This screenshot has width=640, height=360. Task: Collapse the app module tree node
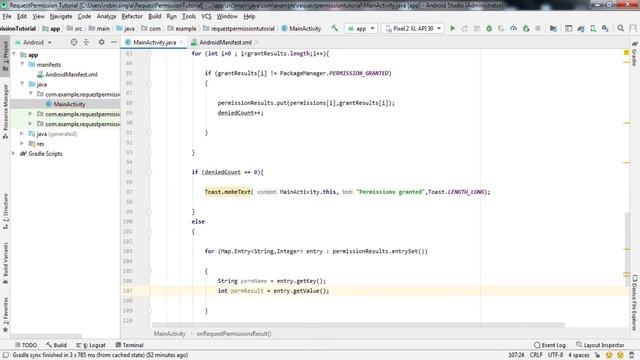[x=14, y=54]
